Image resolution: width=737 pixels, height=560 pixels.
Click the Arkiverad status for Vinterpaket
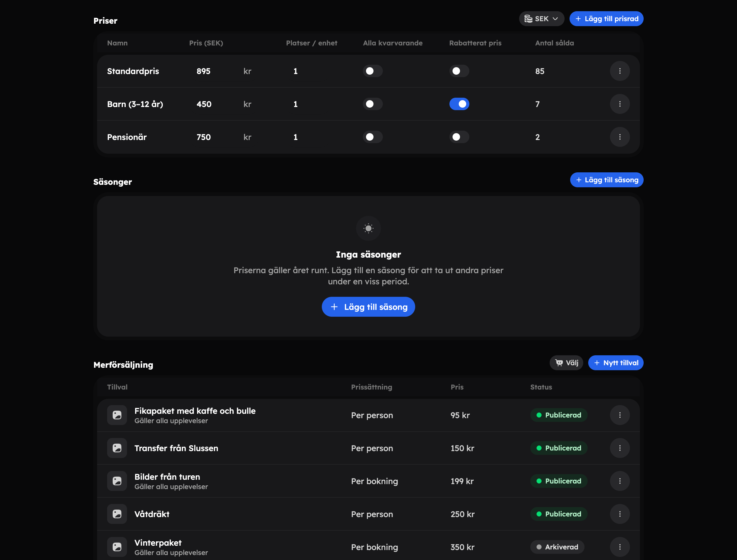[x=557, y=547]
